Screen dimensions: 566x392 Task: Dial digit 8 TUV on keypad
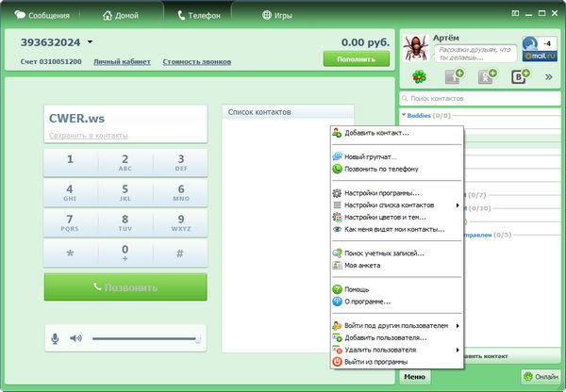[x=125, y=223]
